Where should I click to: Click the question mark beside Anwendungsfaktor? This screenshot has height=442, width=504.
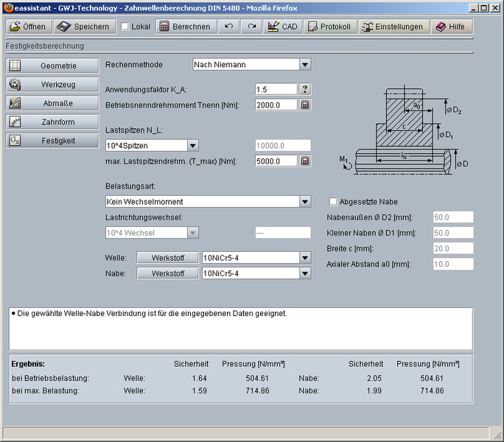[305, 89]
